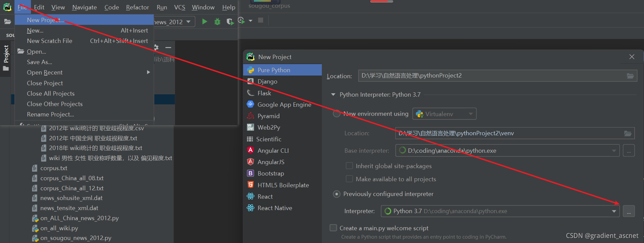Collapse Python Interpreter section triangle
The image size is (644, 243).
[333, 95]
